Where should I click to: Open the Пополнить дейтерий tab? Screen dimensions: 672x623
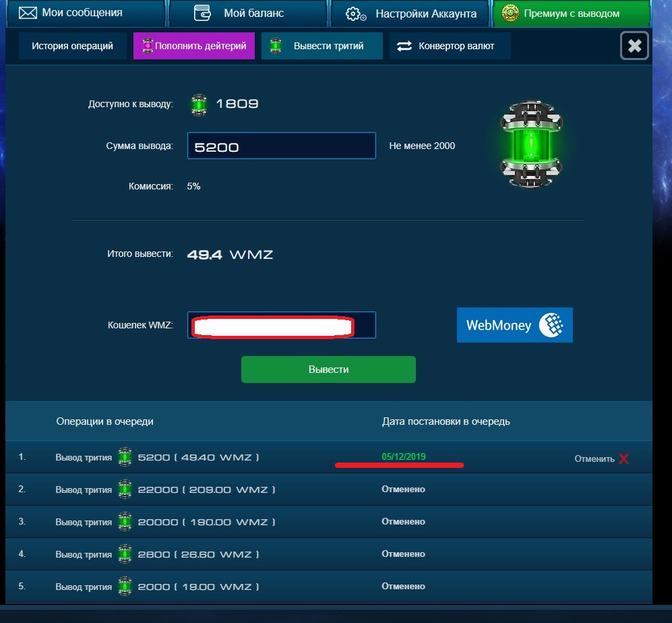[x=194, y=46]
